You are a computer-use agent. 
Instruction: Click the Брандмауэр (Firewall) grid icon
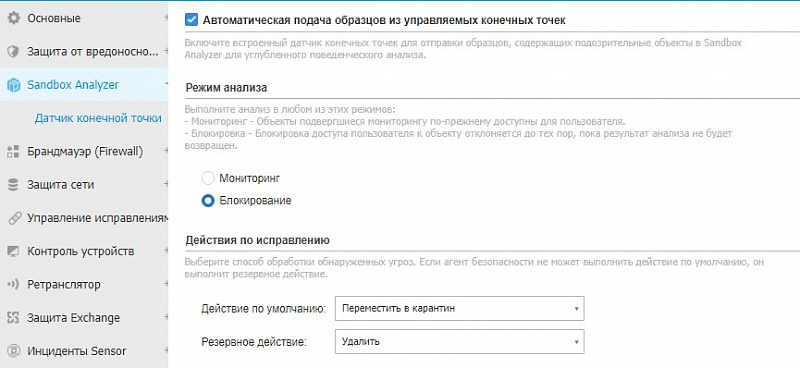click(x=13, y=151)
